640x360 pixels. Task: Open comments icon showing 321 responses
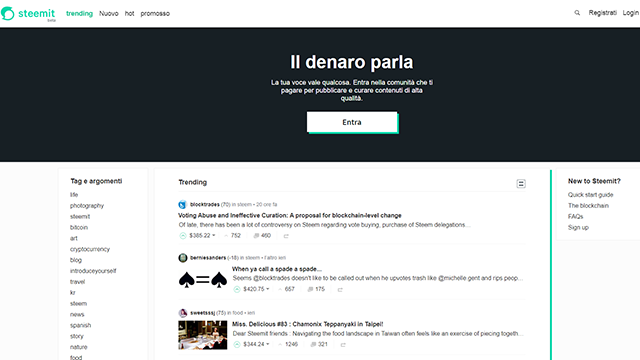click(313, 344)
